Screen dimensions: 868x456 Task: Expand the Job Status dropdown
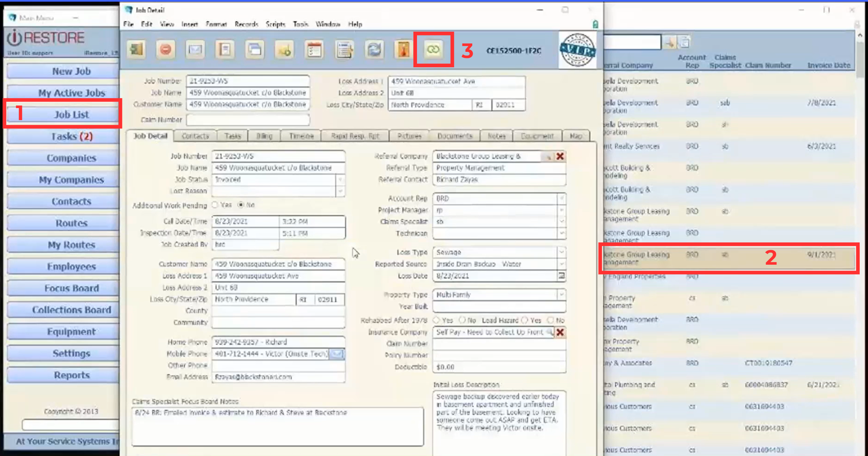pos(340,180)
